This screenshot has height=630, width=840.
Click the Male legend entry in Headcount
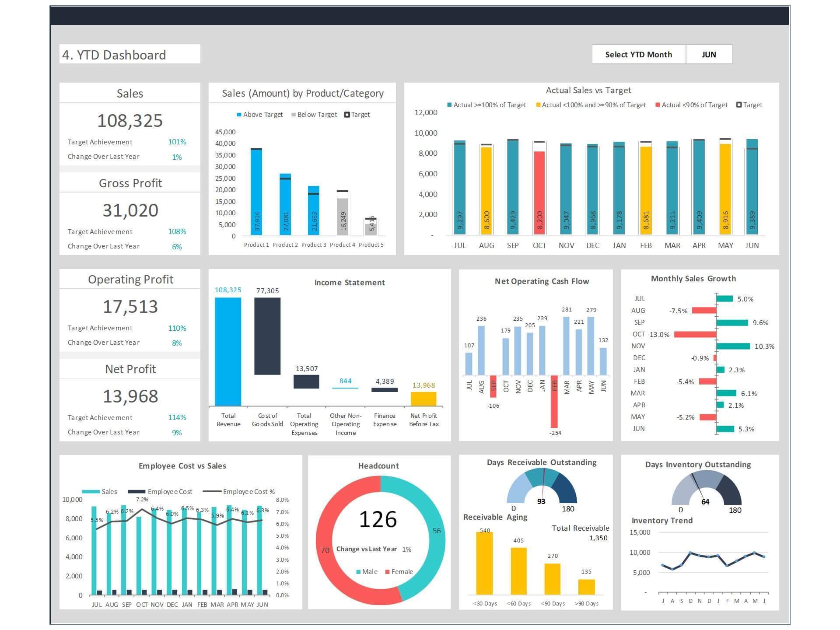coord(367,571)
